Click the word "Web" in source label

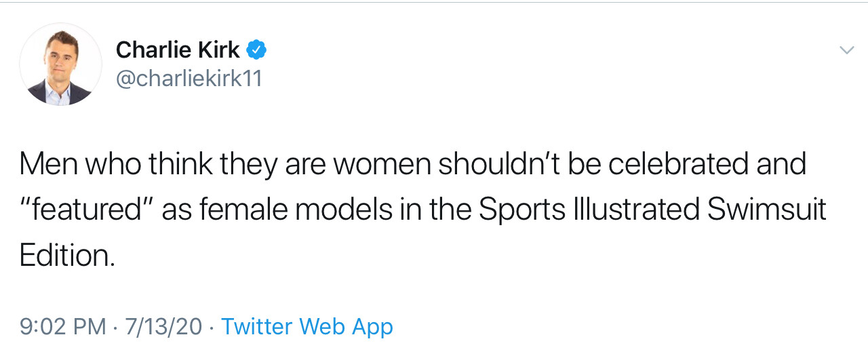click(322, 326)
